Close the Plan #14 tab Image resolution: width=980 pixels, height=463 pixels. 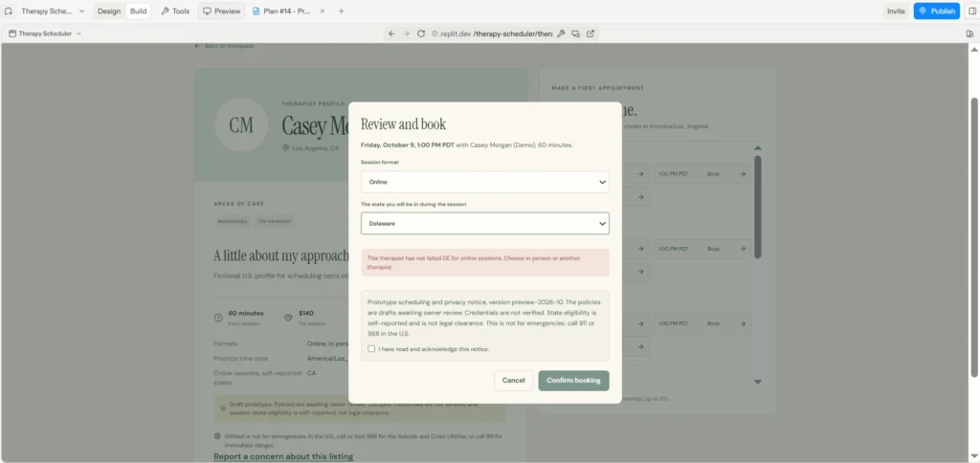tap(322, 11)
